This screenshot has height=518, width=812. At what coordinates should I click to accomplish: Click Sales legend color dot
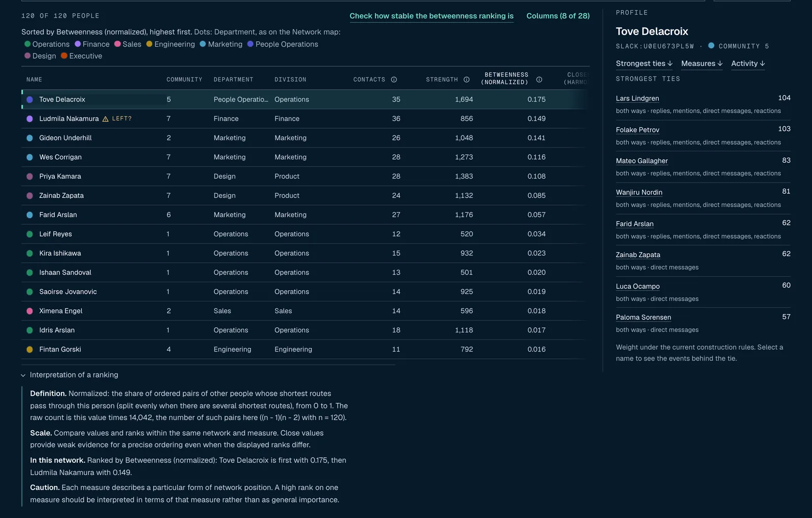118,44
